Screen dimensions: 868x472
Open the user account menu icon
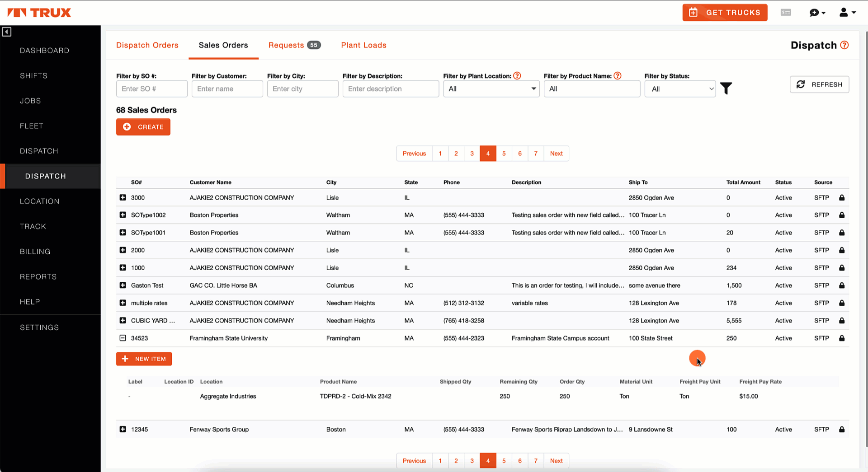coord(847,13)
